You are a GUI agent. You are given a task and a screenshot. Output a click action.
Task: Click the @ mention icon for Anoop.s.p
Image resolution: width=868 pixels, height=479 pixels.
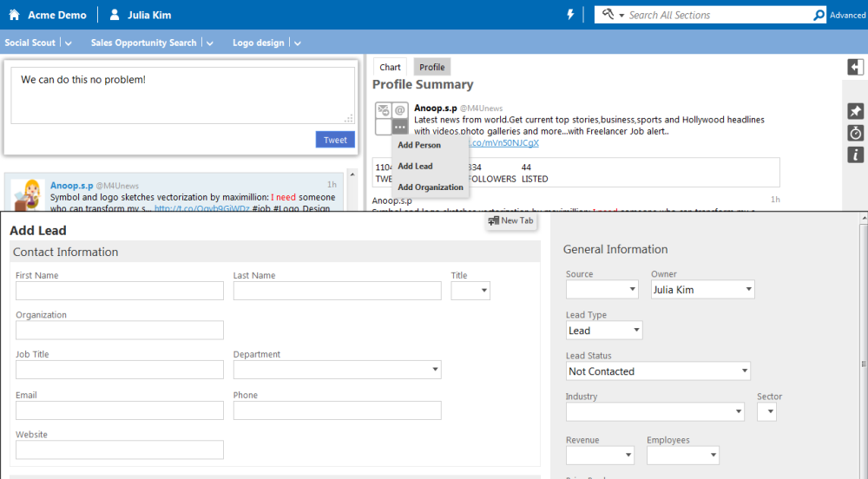pos(399,110)
